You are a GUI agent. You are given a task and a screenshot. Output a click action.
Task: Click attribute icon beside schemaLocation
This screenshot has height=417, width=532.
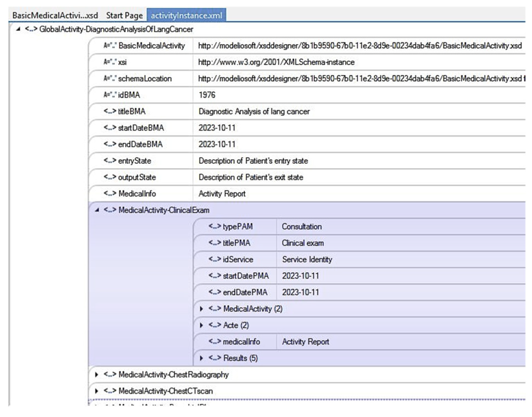click(110, 79)
